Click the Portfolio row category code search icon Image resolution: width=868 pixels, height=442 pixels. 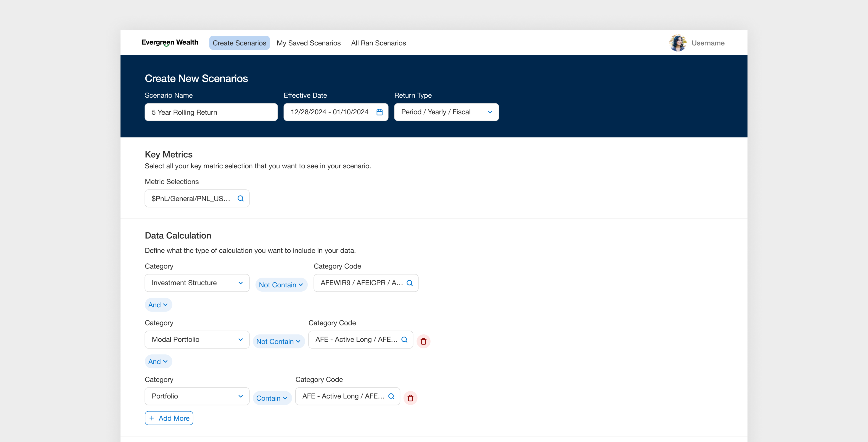[x=391, y=396]
